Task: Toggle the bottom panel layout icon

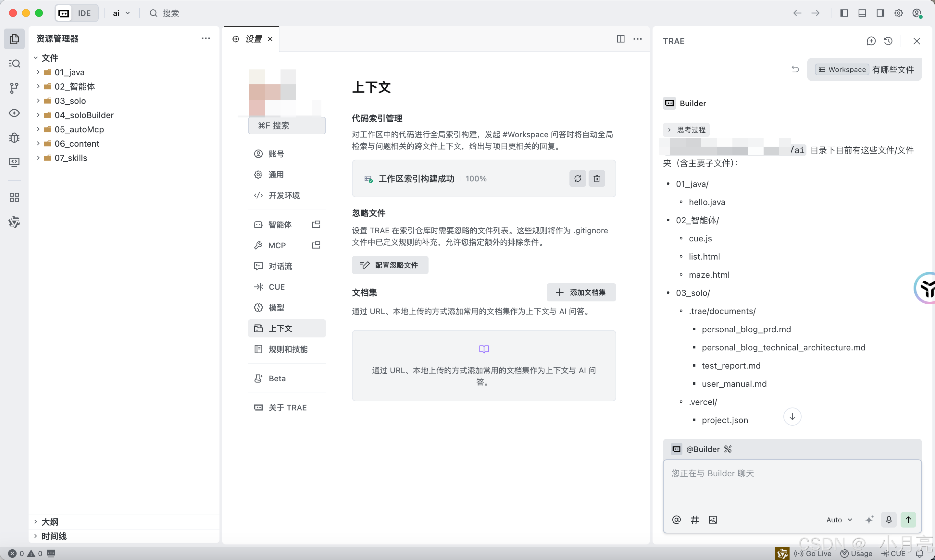Action: click(862, 13)
